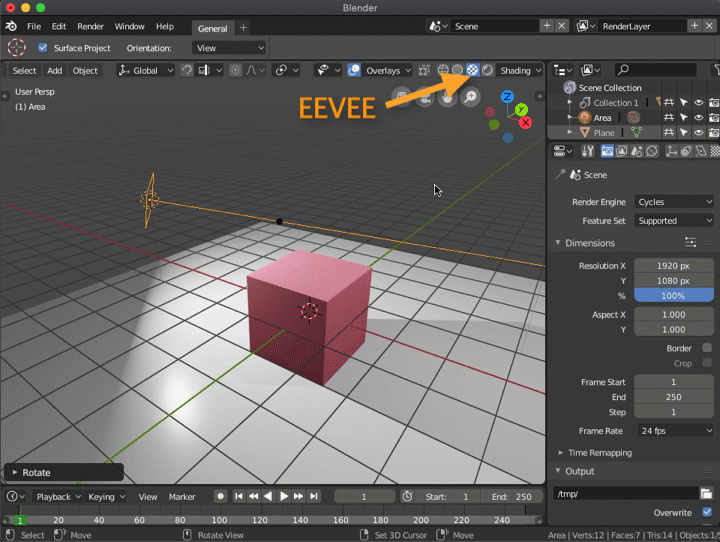720x542 pixels.
Task: Toggle auto keying record button
Action: click(220, 496)
